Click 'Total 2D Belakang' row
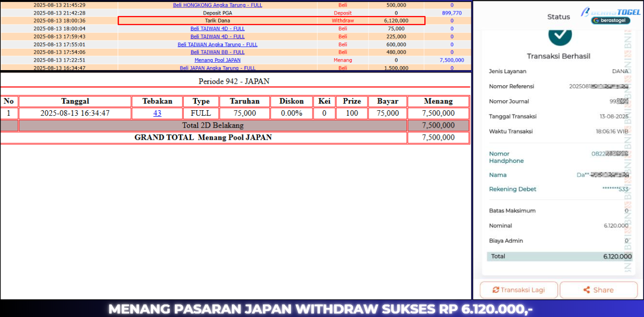The image size is (644, 317). [x=213, y=125]
